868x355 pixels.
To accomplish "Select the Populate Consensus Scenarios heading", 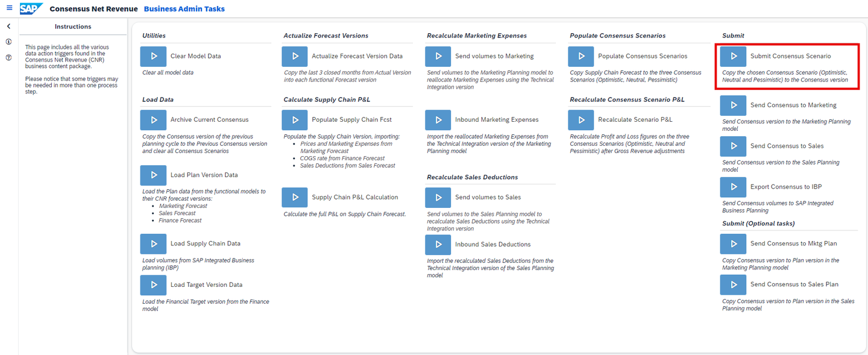I will [x=618, y=36].
